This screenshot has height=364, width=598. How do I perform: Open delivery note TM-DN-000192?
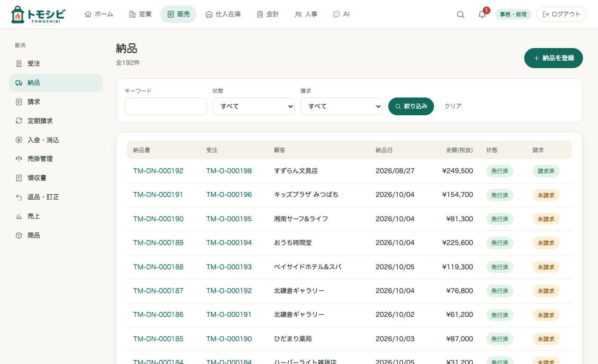click(x=158, y=171)
